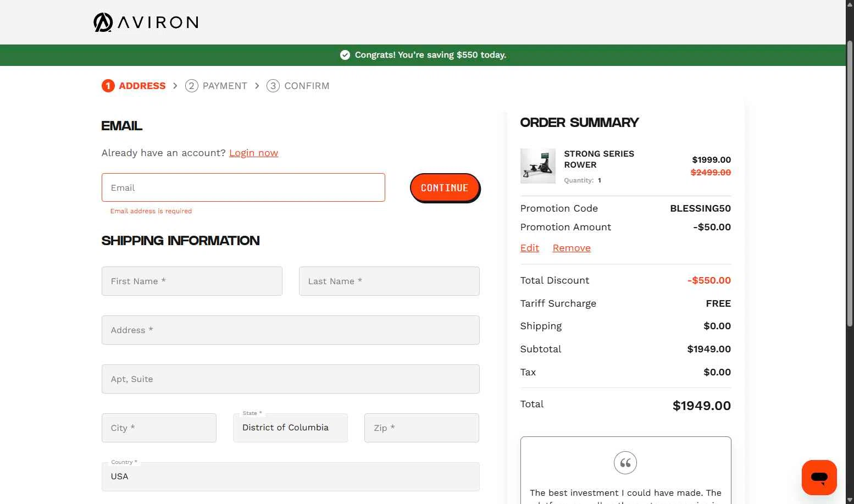854x504 pixels.
Task: Focus the Last Name field
Action: (389, 281)
